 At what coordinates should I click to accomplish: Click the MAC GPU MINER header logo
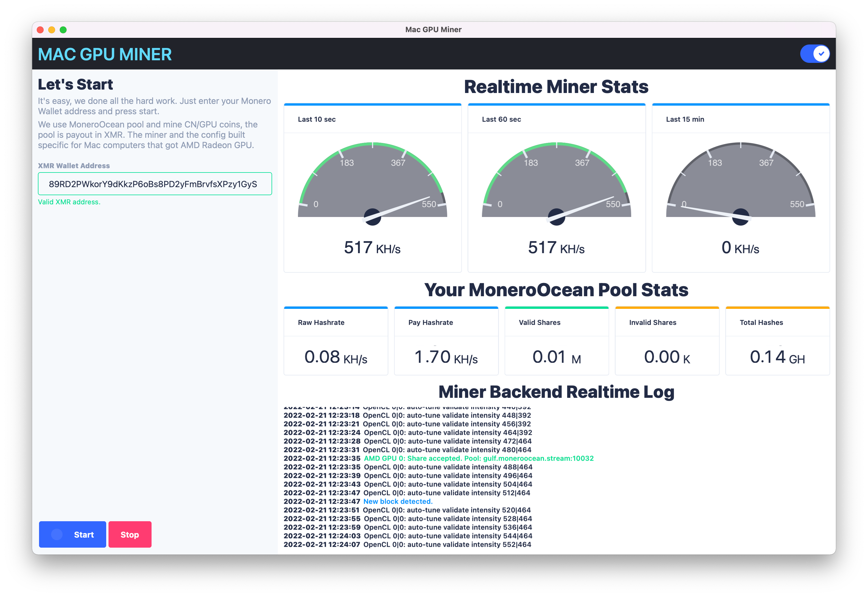tap(105, 54)
